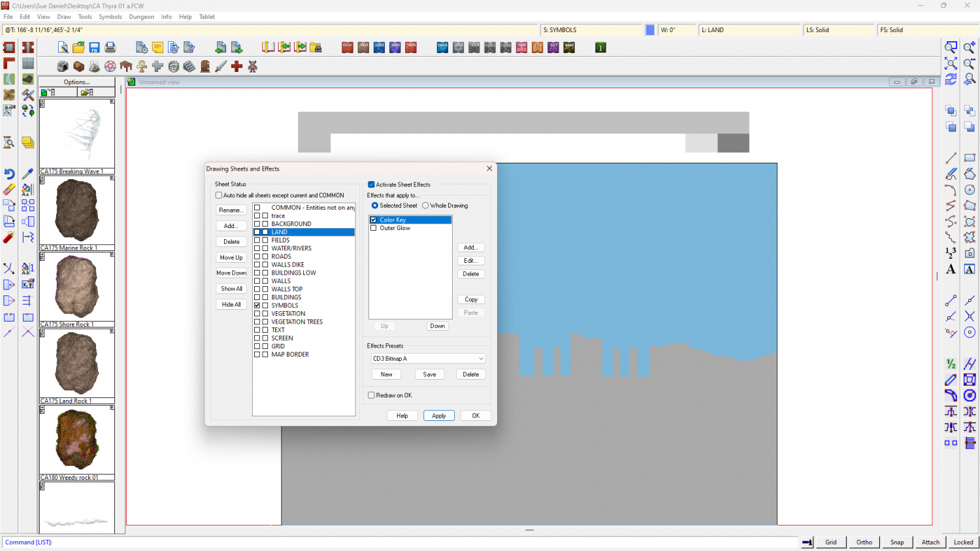
Task: Save the drawing with the floppy disk icon
Action: [x=94, y=47]
